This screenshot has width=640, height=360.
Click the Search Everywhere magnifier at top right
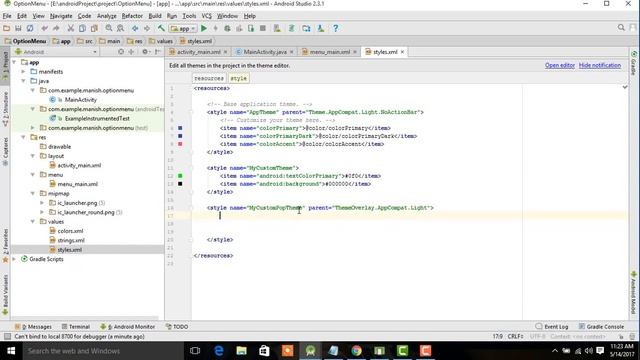point(621,28)
